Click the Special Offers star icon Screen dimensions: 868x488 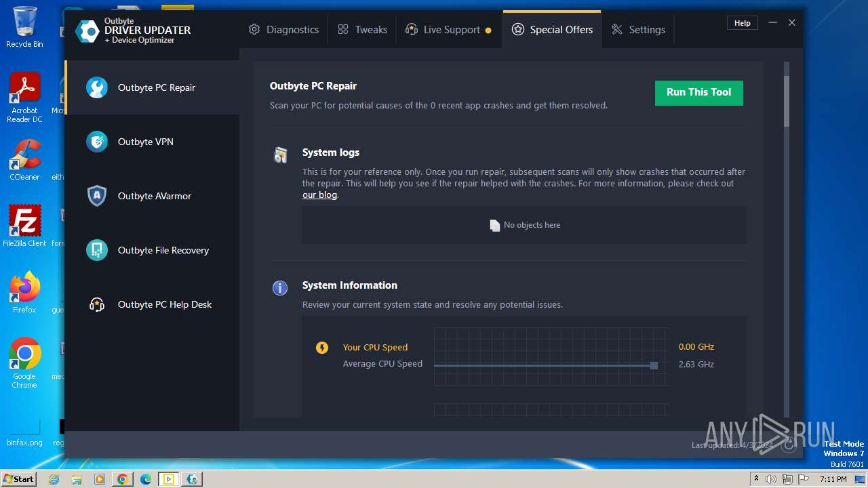pos(518,30)
